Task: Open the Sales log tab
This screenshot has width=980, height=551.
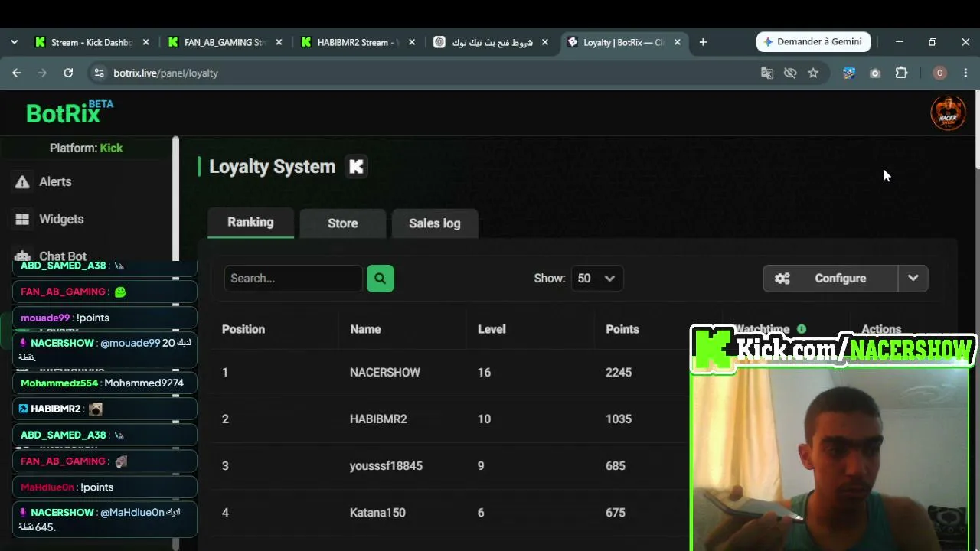Action: tap(435, 223)
